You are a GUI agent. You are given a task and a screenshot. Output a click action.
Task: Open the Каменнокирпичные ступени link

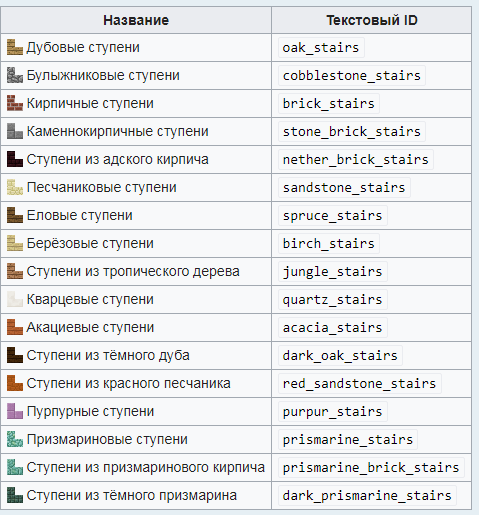pos(117,131)
